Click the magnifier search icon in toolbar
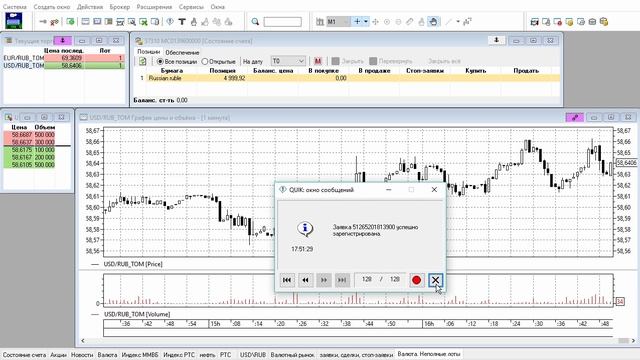This screenshot has height=360, width=640. (255, 22)
